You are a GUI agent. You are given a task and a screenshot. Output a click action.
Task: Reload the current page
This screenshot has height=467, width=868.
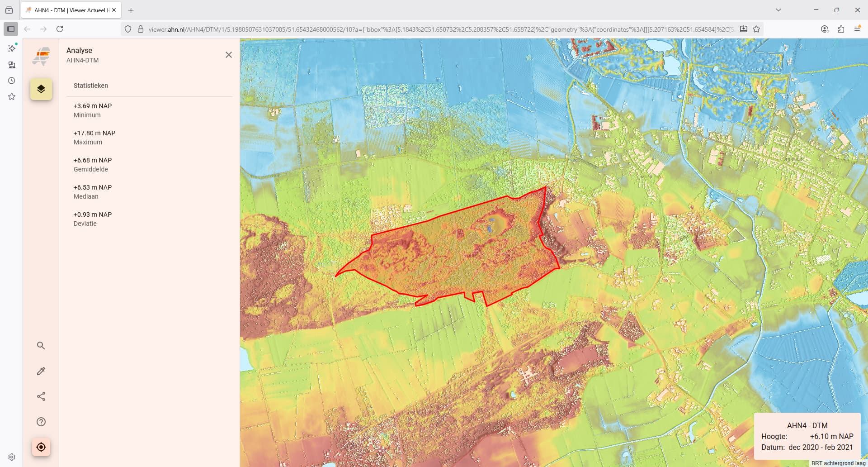60,29
